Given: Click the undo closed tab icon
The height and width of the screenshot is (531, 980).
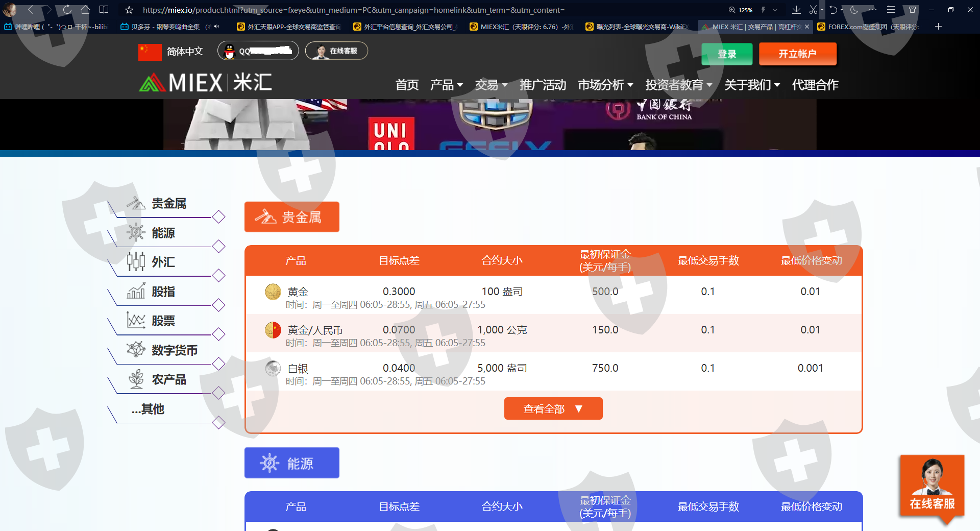Looking at the screenshot, I should point(833,10).
